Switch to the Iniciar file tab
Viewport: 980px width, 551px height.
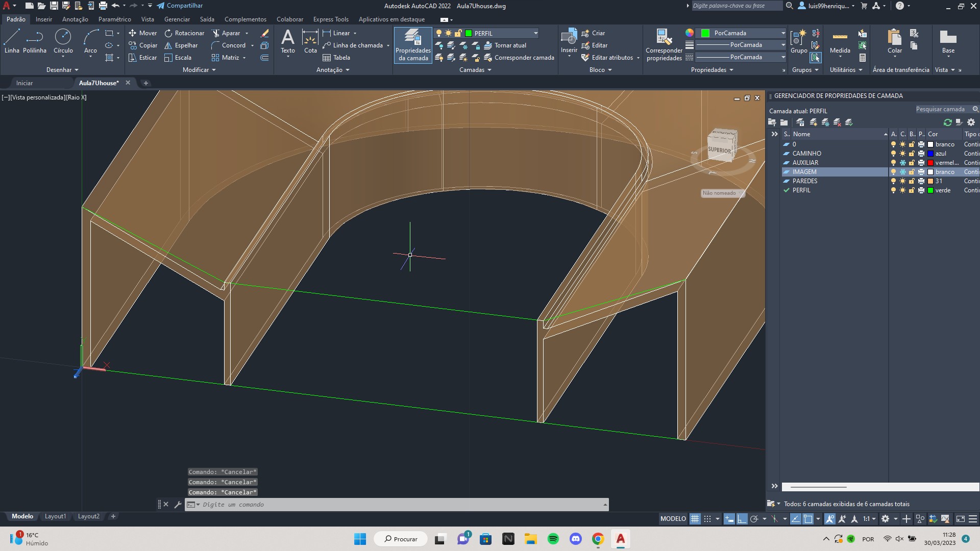(24, 83)
